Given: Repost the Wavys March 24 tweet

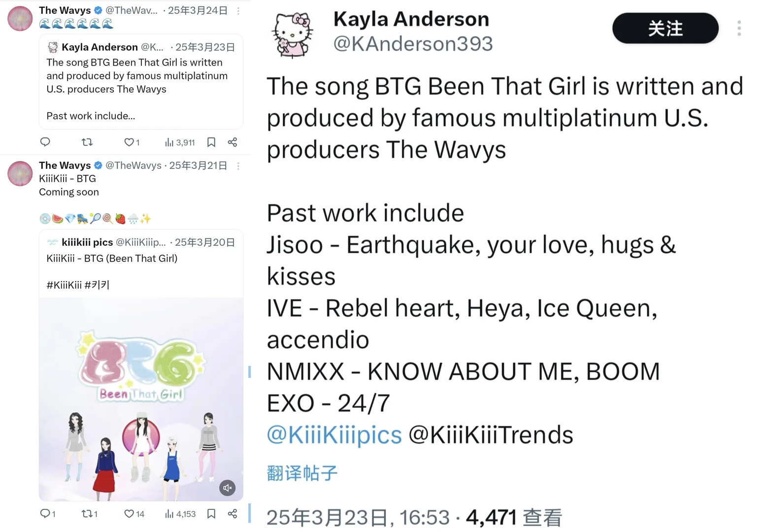Looking at the screenshot, I should 87,142.
